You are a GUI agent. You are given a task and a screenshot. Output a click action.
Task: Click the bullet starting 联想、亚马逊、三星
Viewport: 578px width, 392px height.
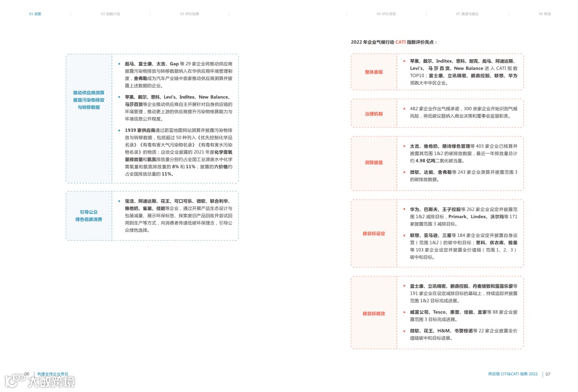click(x=463, y=246)
